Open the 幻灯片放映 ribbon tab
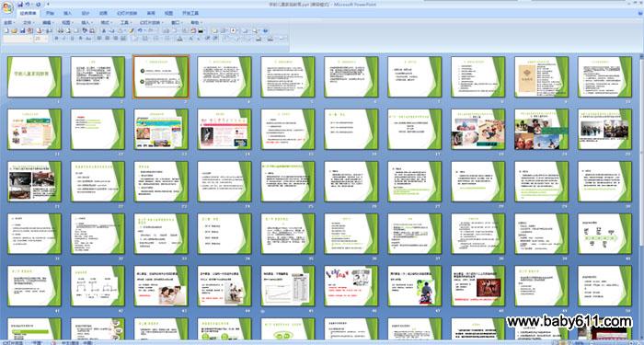The height and width of the screenshot is (345, 644). tap(127, 13)
